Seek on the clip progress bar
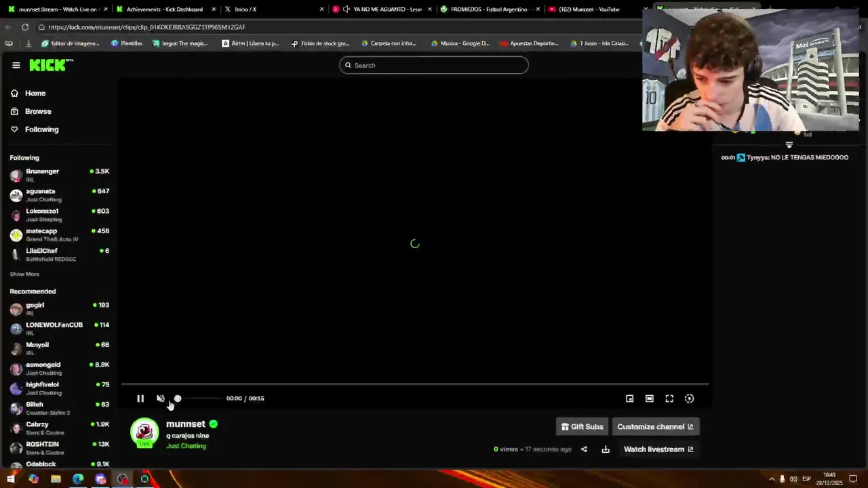This screenshot has width=868, height=488. (415, 384)
